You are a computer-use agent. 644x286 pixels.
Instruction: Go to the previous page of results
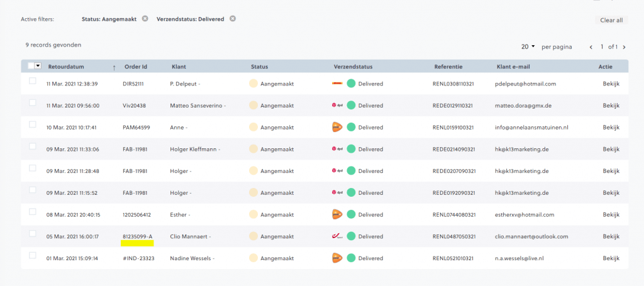pyautogui.click(x=591, y=47)
